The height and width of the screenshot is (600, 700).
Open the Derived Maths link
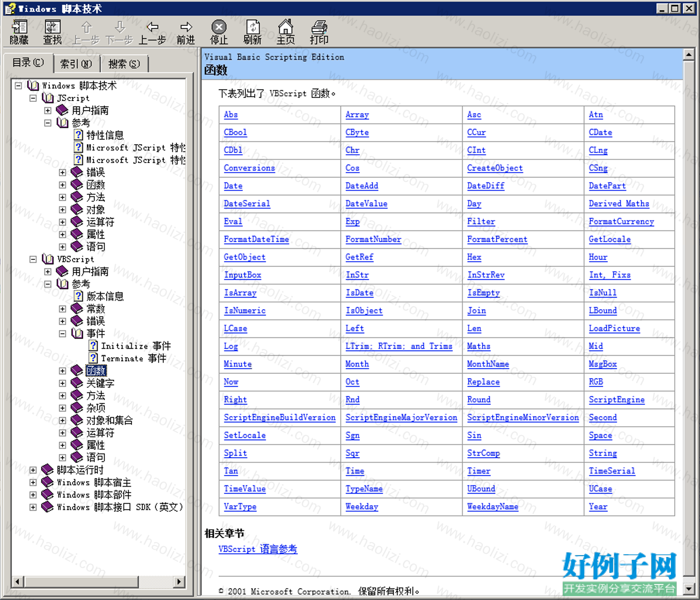coord(619,204)
